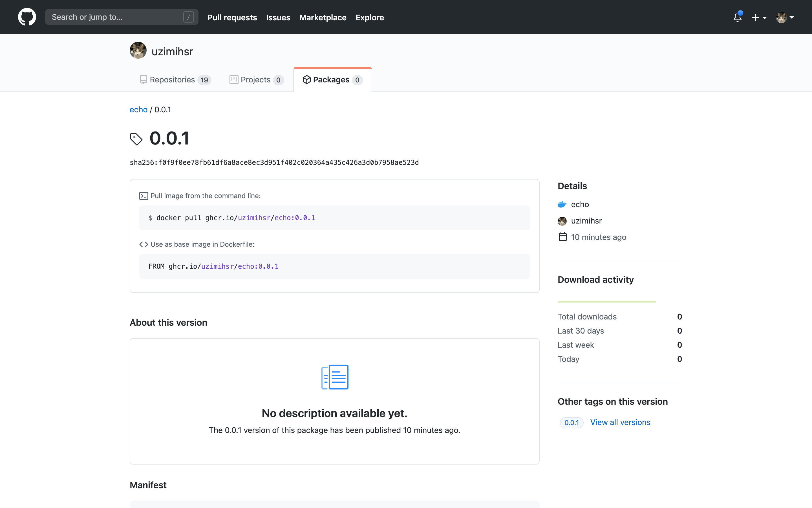Click the slash shortcut key icon
The image size is (812, 508).
(189, 17)
